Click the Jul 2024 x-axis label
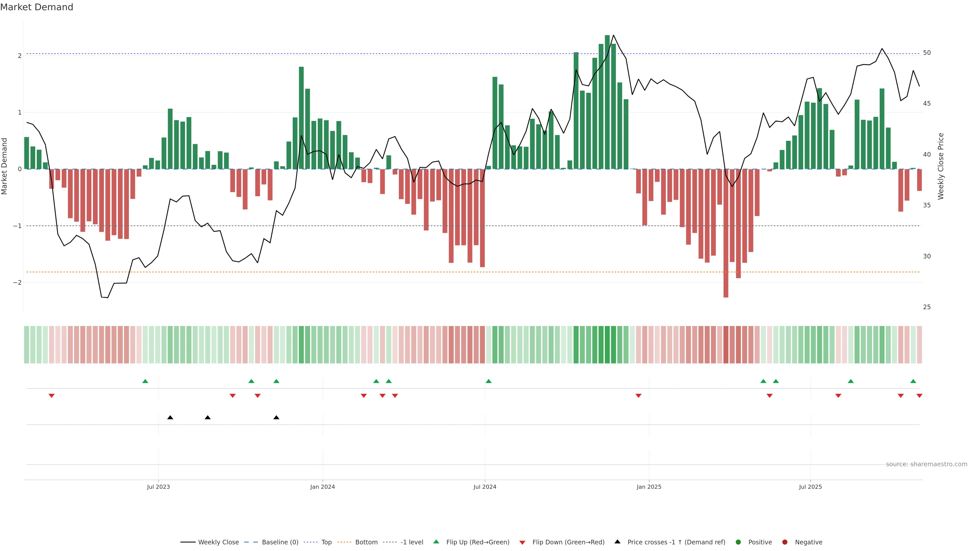The height and width of the screenshot is (551, 980). point(485,487)
